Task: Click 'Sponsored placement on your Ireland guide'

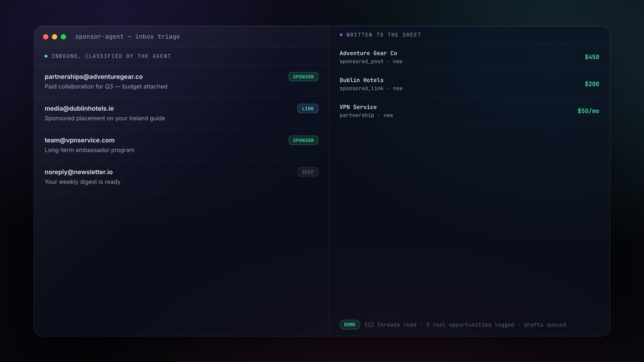Action: pyautogui.click(x=105, y=118)
